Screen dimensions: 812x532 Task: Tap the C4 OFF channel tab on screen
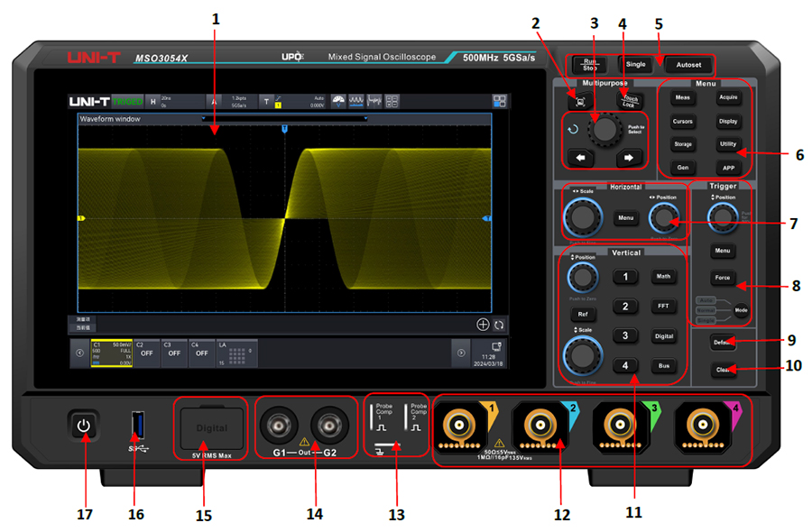point(201,353)
